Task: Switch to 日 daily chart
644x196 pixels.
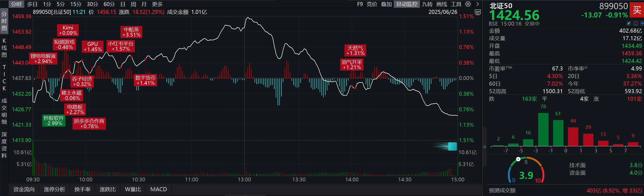Action: 123,4
